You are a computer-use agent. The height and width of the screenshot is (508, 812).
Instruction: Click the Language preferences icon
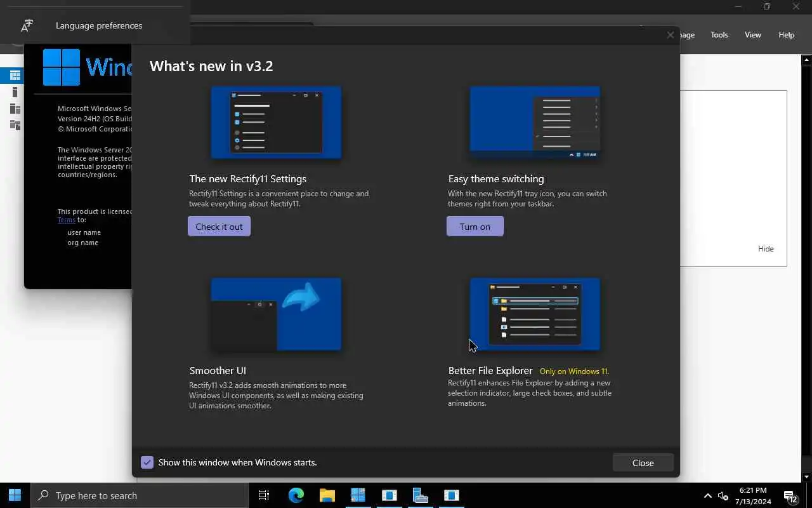point(27,25)
